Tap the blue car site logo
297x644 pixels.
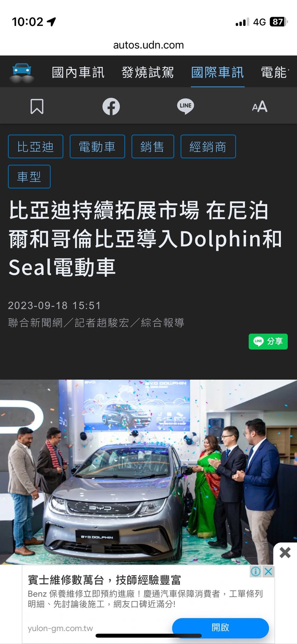coord(21,72)
